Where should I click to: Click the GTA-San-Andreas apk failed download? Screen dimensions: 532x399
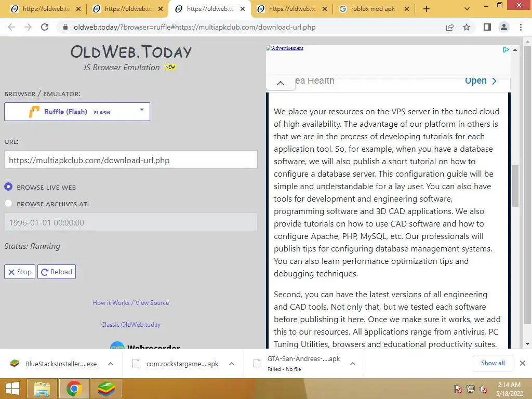[297, 363]
